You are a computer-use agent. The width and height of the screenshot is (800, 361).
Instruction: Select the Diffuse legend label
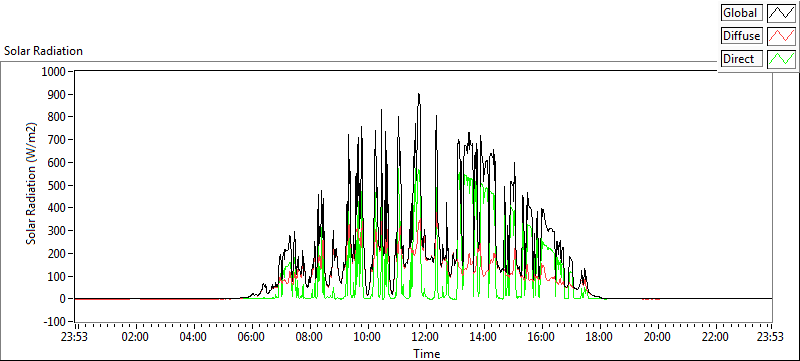[x=741, y=36]
